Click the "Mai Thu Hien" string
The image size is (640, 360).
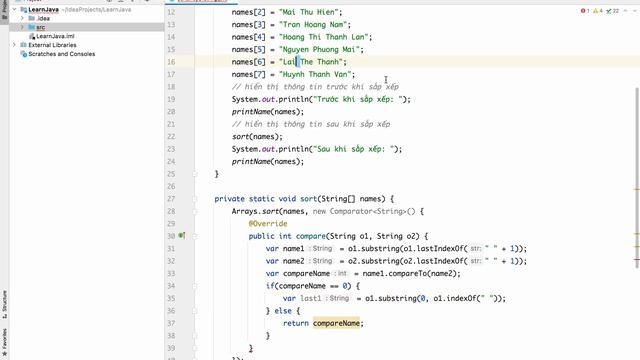coord(309,12)
